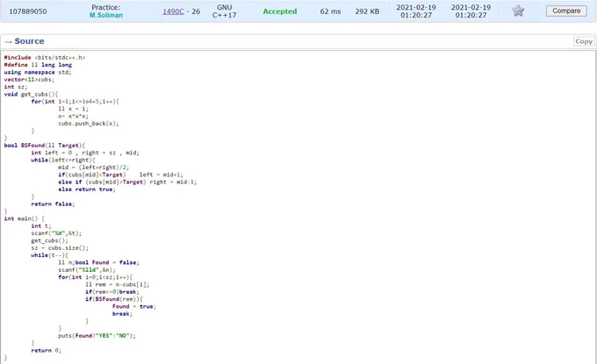Click the Accepted verdict text
597x364 pixels.
280,11
